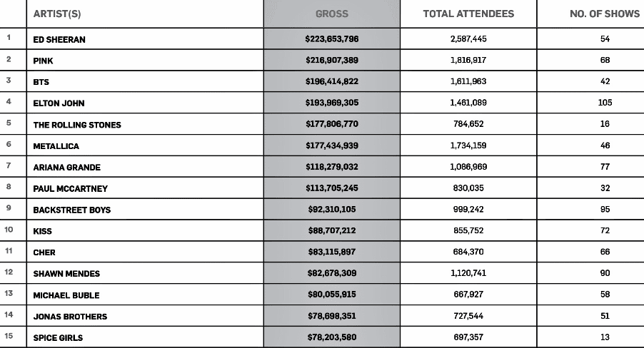The height and width of the screenshot is (348, 644).
Task: Select the Ed Sheeran artist cell
Action: coord(59,39)
